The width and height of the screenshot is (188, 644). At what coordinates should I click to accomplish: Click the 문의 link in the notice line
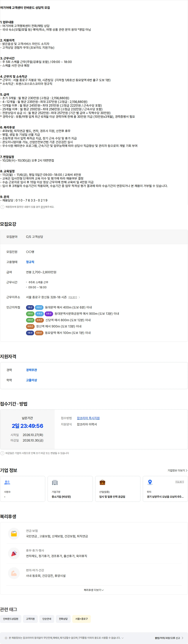click(43, 207)
